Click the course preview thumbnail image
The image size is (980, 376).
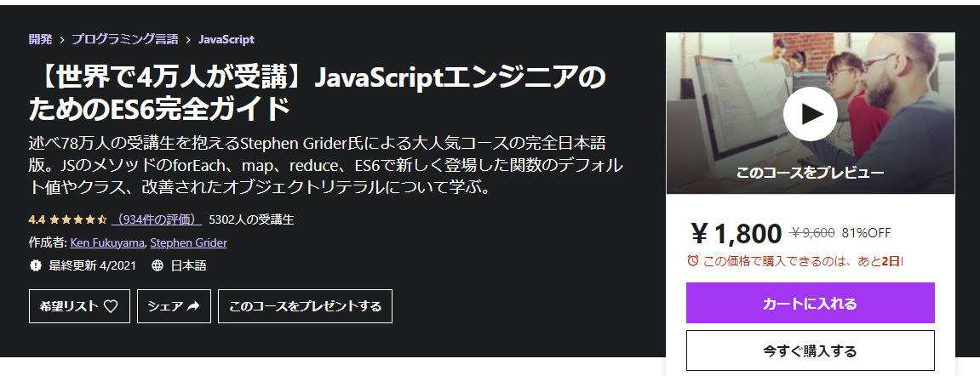810,113
